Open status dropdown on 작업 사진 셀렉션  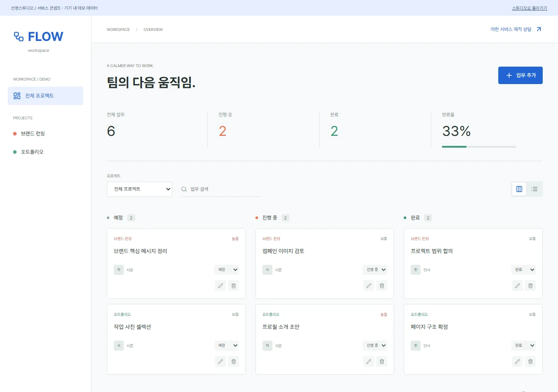[x=227, y=346]
